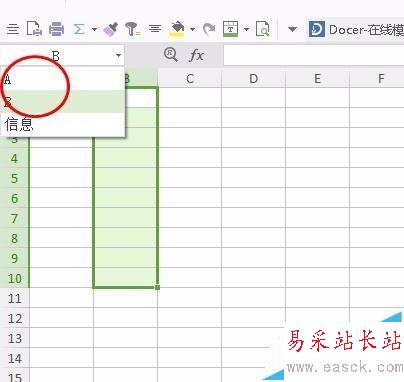
Task: Click the center alignment lines icon
Action: point(155,29)
